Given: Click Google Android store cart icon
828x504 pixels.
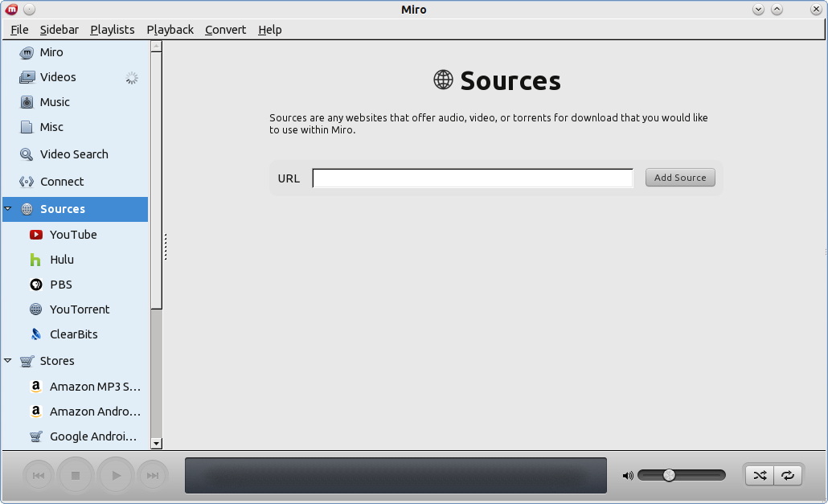Looking at the screenshot, I should tap(36, 437).
